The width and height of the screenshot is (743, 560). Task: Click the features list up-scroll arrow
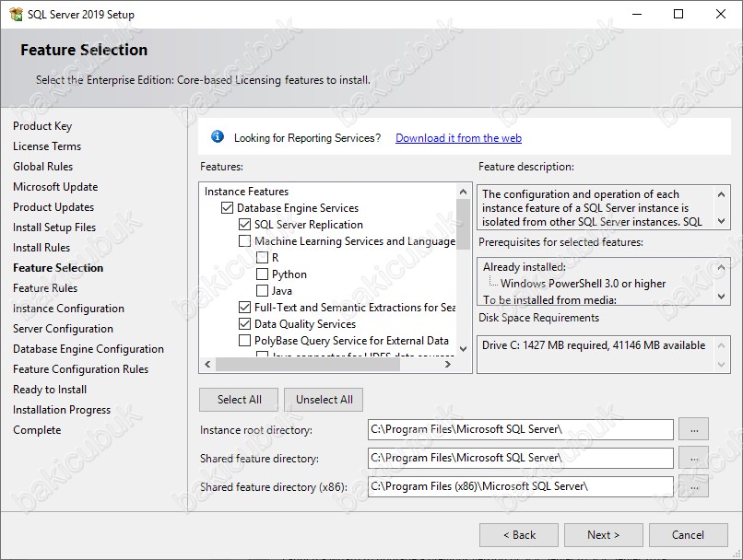tap(463, 192)
